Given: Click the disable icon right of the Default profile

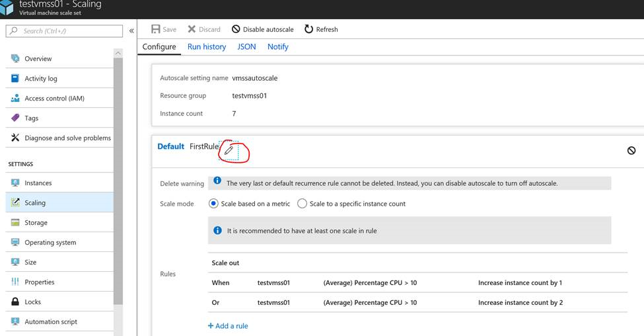Looking at the screenshot, I should (x=631, y=151).
